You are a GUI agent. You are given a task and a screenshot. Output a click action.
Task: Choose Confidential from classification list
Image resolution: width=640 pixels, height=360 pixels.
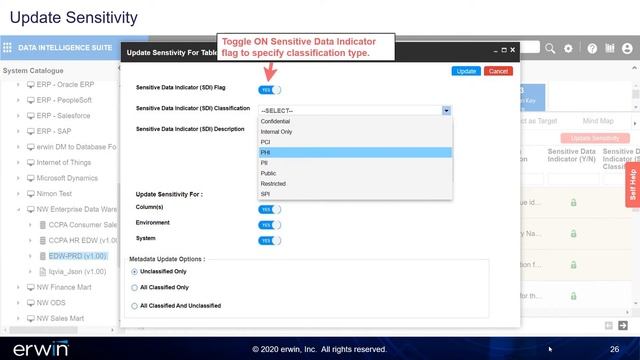(x=355, y=121)
